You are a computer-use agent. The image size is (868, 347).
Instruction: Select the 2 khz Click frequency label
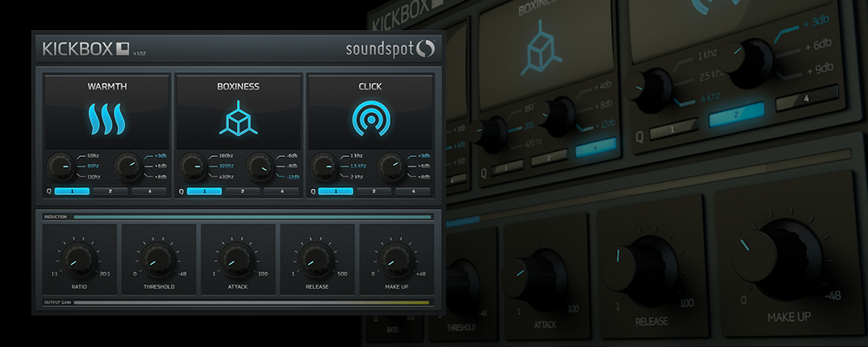357,177
